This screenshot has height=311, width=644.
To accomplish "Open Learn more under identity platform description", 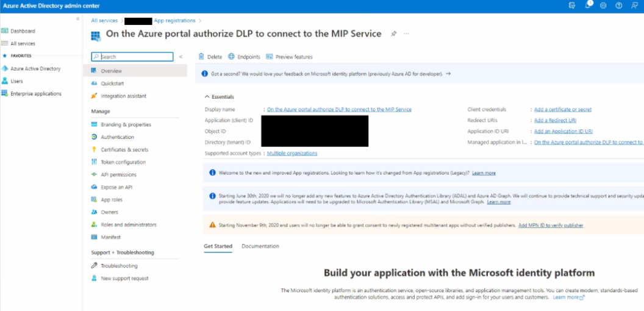I will [x=568, y=297].
